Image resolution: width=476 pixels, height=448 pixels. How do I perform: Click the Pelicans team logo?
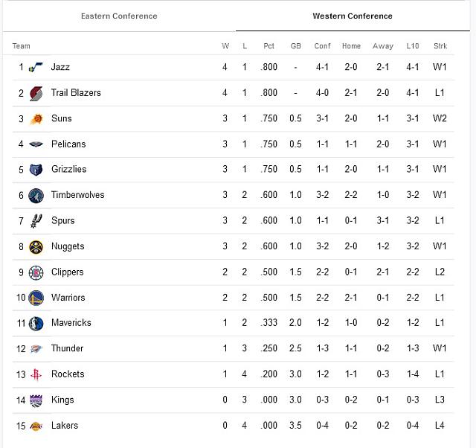click(36, 144)
